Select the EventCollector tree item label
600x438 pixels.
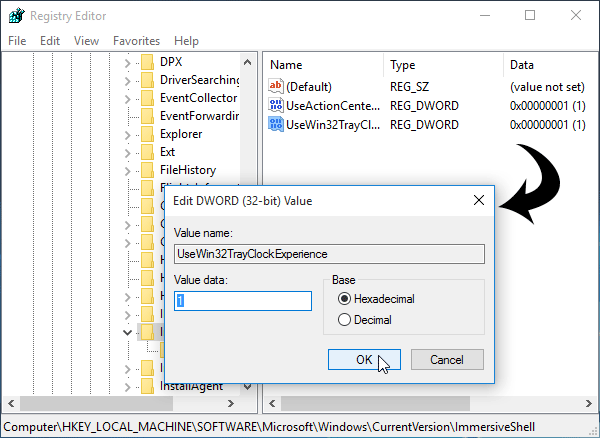pos(199,98)
